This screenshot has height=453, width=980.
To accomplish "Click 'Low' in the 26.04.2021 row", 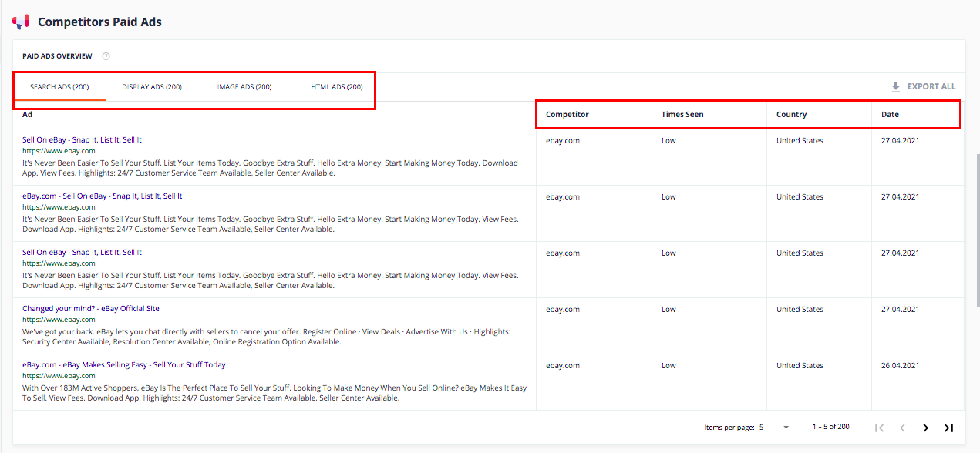I will 668,365.
